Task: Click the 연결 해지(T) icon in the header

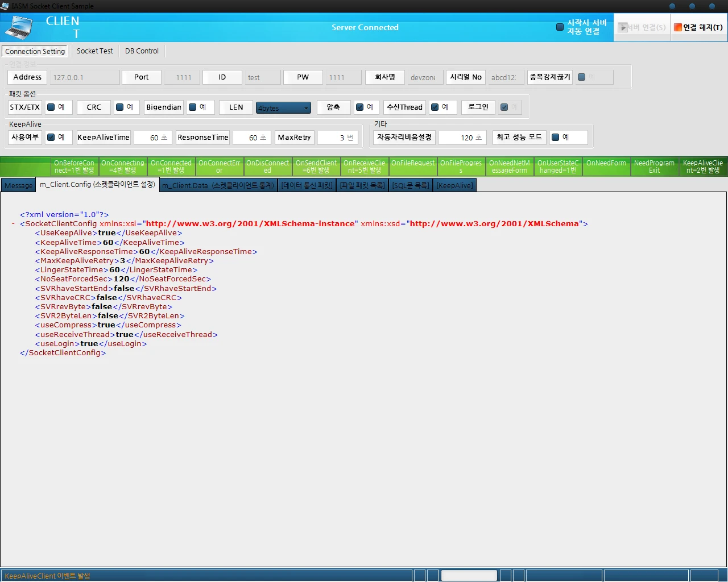Action: point(678,27)
